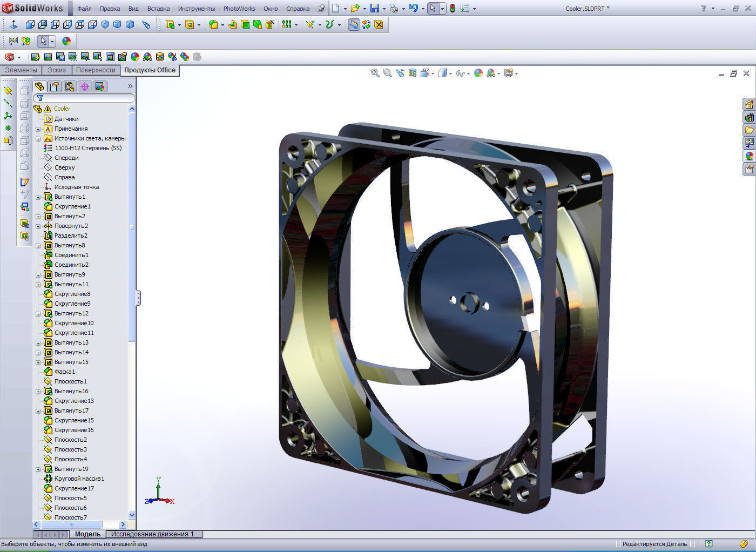Expand the Источники света, камеры node

38,139
